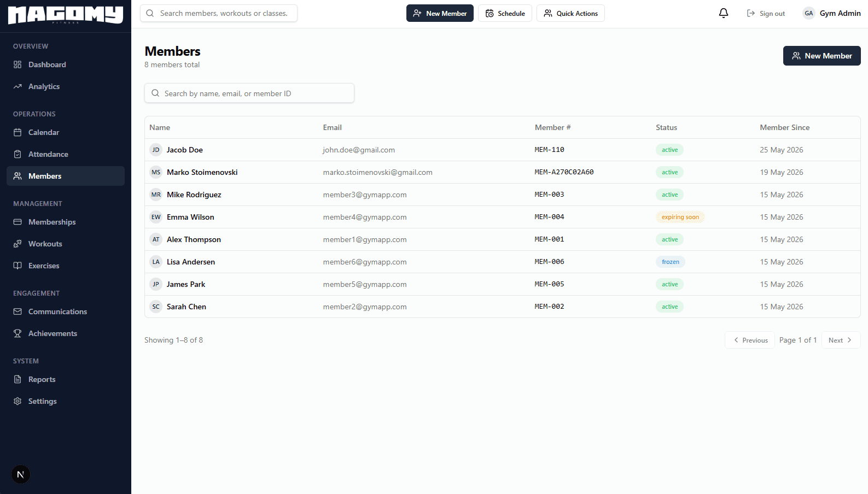Click the Name column header
868x494 pixels.
click(160, 127)
